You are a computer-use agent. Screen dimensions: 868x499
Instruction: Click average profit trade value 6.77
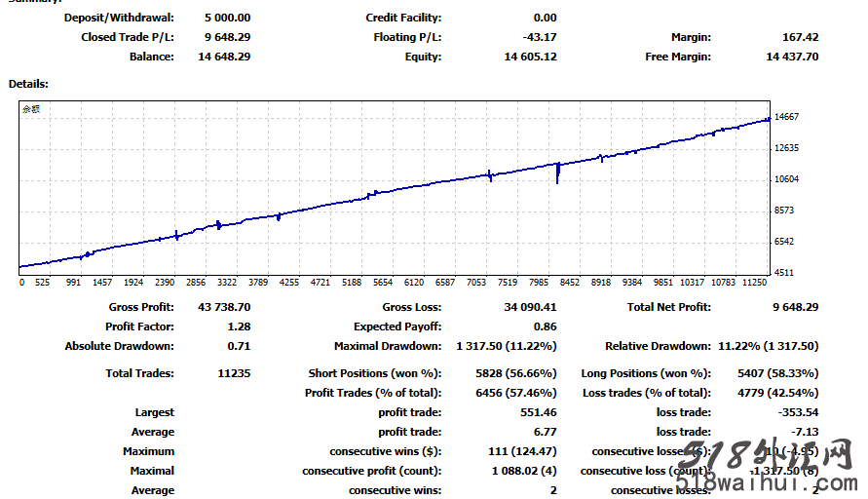[546, 432]
